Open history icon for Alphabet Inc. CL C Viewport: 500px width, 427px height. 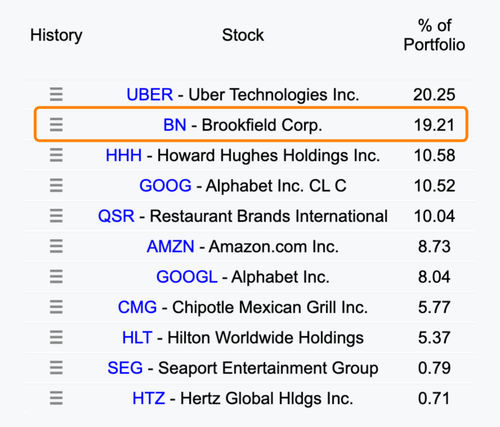pyautogui.click(x=56, y=185)
